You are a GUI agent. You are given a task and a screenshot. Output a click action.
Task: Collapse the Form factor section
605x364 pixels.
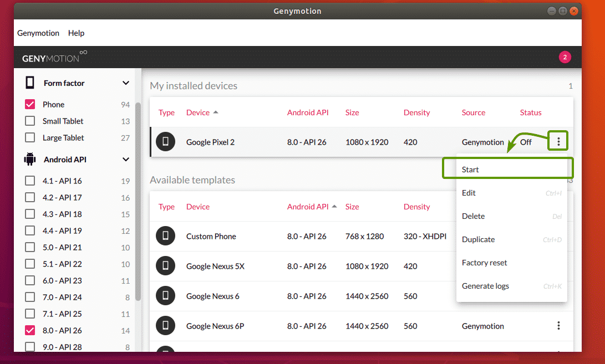[126, 83]
